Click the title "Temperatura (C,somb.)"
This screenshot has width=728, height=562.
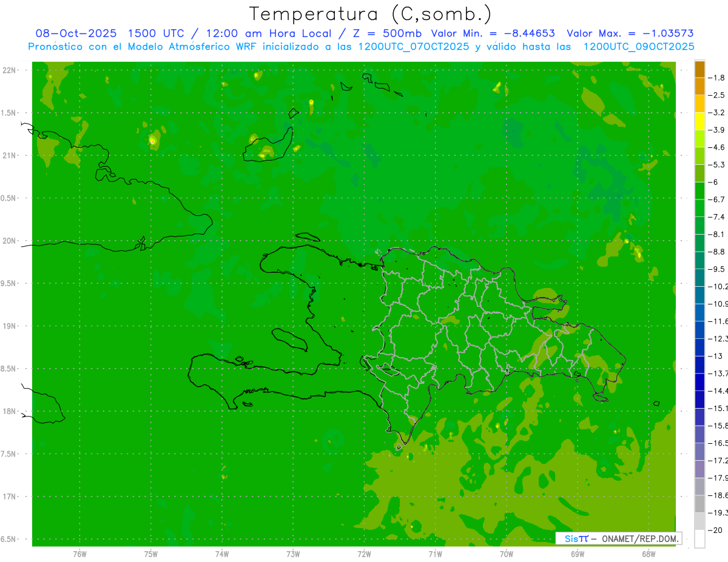(371, 14)
